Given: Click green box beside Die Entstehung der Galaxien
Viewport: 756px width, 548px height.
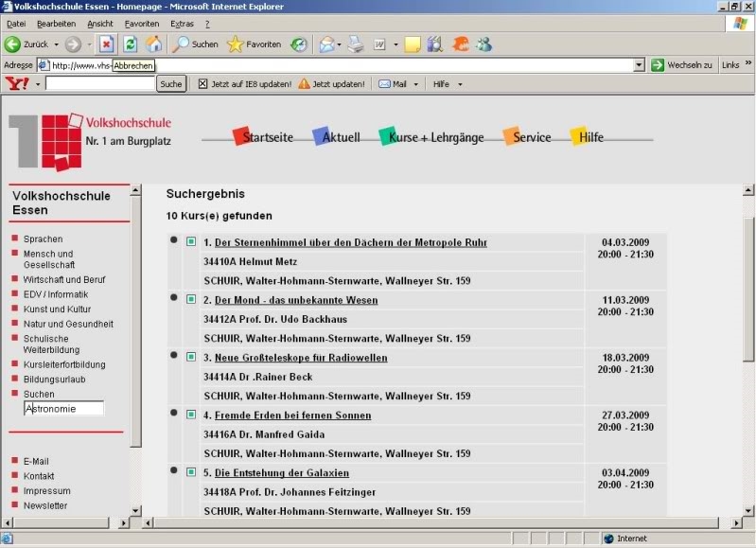Looking at the screenshot, I should click(x=191, y=472).
